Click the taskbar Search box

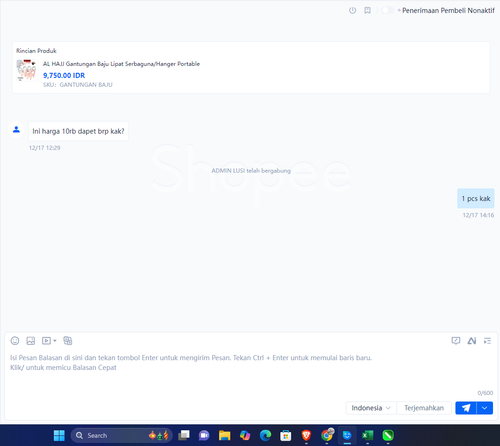[x=121, y=435]
